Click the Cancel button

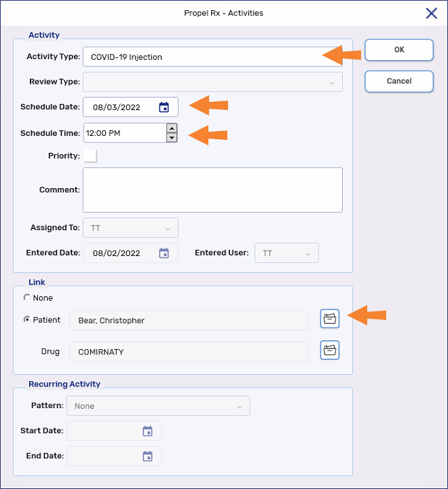click(x=398, y=81)
